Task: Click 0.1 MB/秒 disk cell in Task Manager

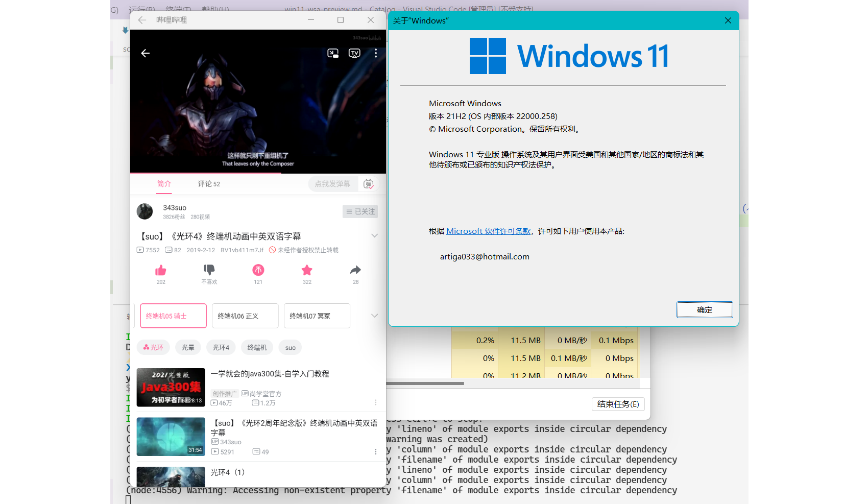Action: [x=568, y=358]
